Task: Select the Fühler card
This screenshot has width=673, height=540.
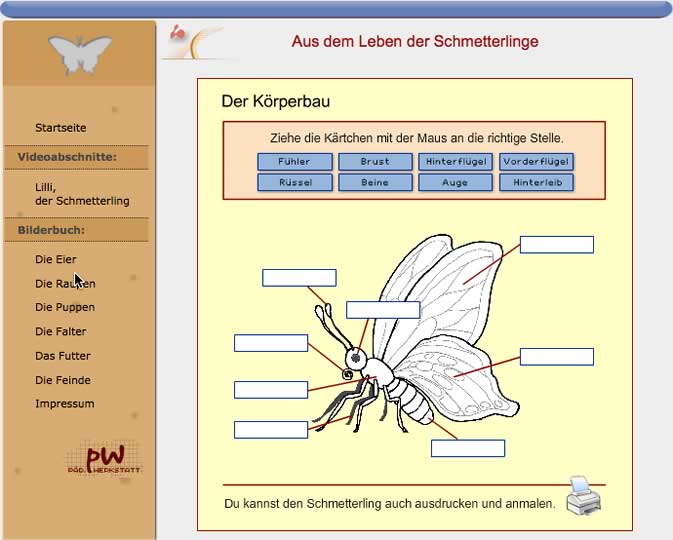Action: tap(294, 161)
